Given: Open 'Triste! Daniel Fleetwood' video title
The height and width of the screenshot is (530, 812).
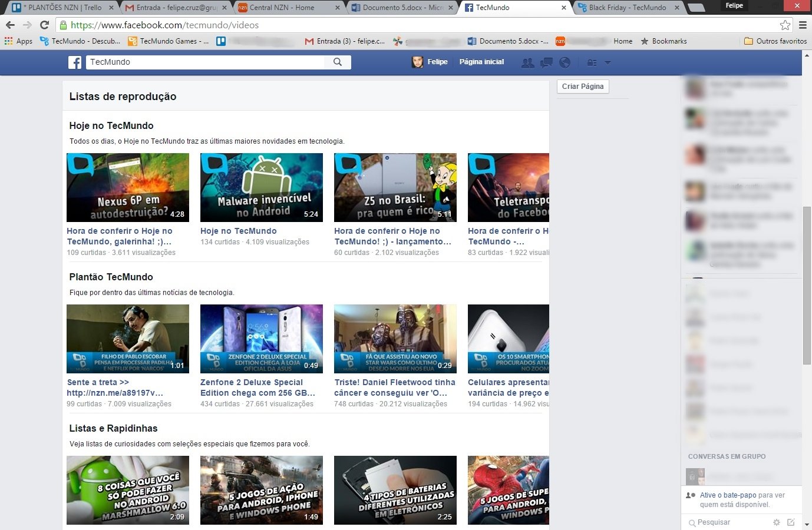Looking at the screenshot, I should click(395, 387).
